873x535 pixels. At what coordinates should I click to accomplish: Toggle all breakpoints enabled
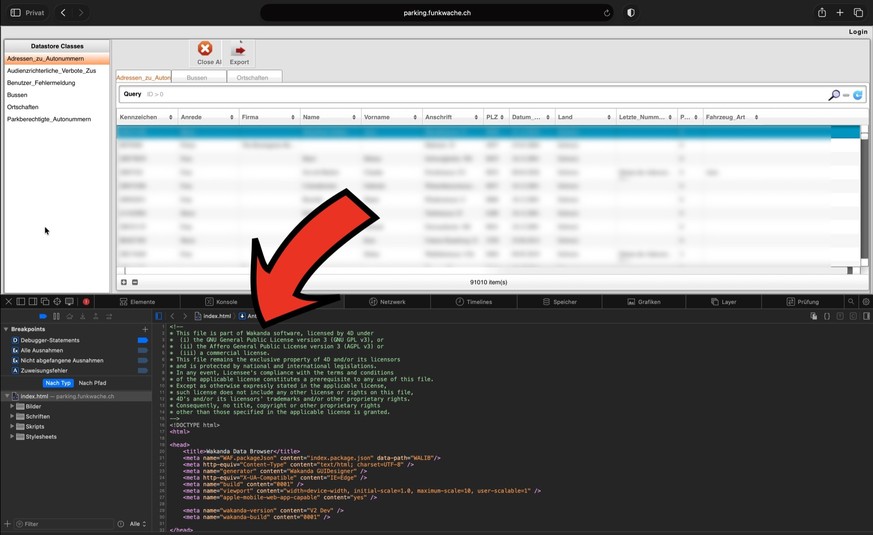(43, 316)
